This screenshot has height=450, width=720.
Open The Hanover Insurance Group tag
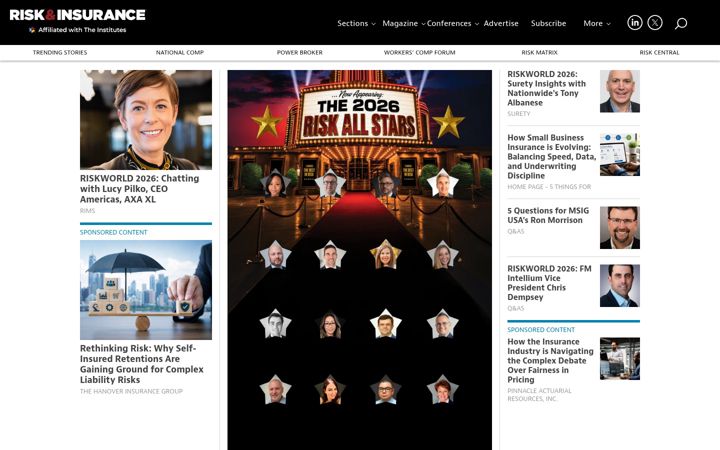(131, 391)
